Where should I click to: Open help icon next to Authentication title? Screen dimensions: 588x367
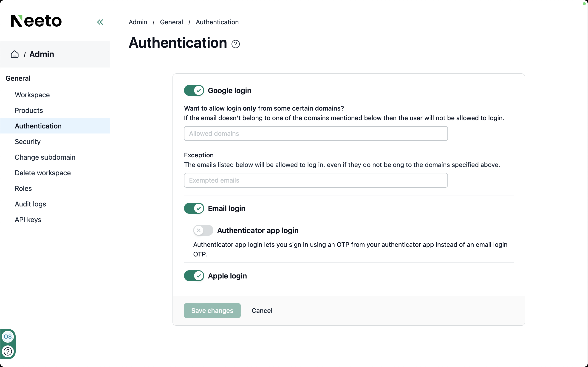pos(235,44)
